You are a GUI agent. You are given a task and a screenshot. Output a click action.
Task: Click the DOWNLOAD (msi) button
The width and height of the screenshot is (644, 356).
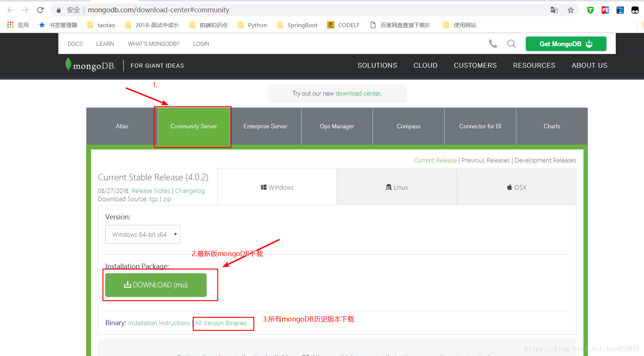[x=156, y=285]
